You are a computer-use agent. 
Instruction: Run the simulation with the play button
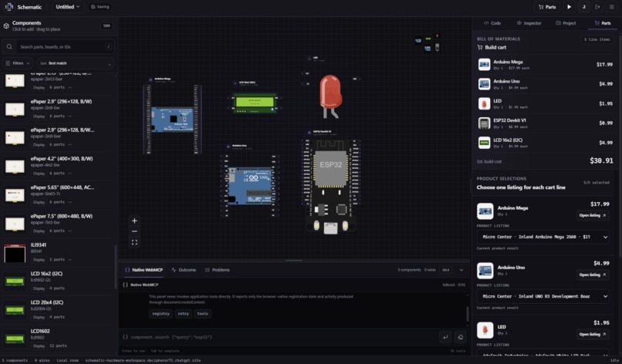[569, 7]
